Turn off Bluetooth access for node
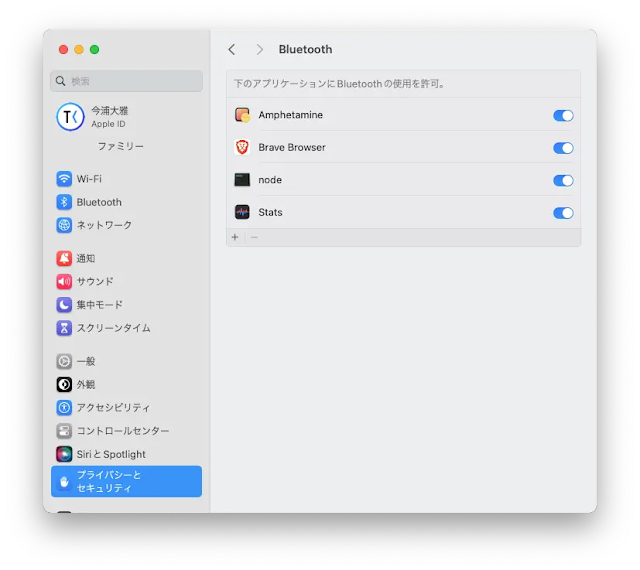Image resolution: width=640 pixels, height=570 pixels. pos(563,180)
